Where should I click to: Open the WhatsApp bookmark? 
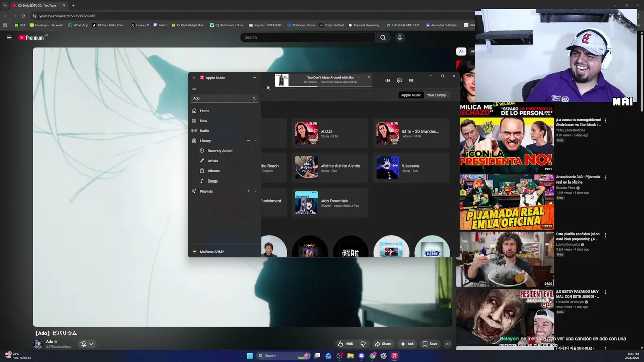pyautogui.click(x=78, y=25)
